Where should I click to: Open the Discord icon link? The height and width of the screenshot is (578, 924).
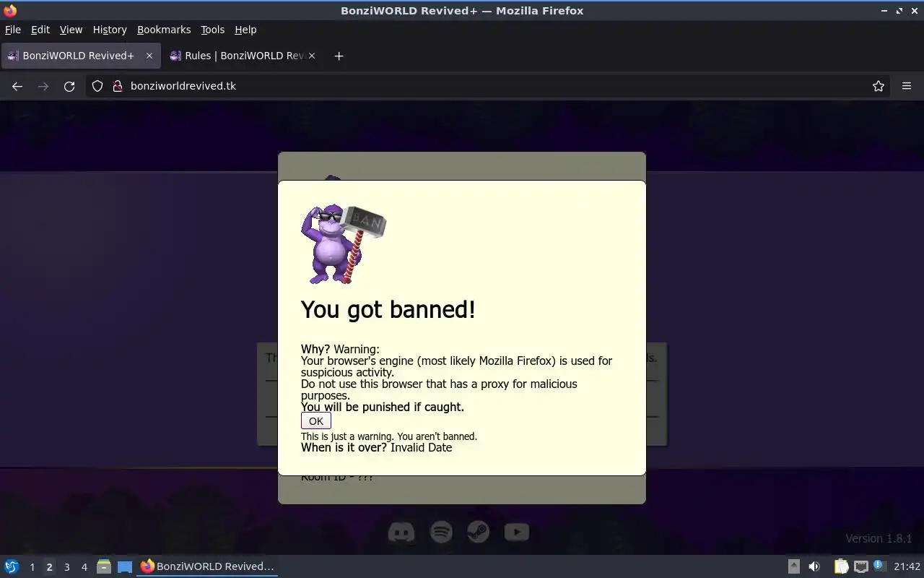[x=401, y=532]
